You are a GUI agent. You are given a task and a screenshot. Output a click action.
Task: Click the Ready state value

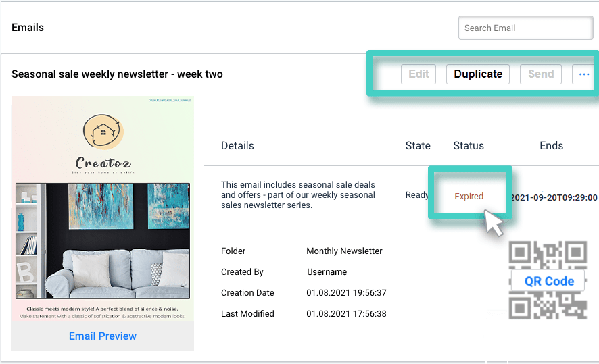[416, 195]
